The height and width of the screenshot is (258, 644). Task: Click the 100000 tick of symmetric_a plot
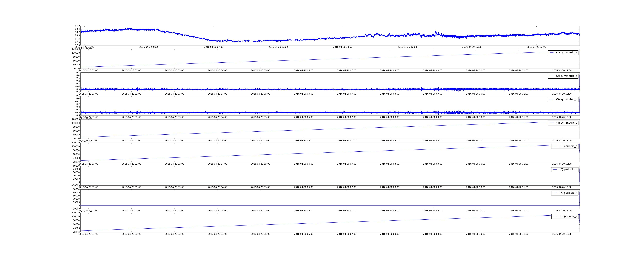click(76, 53)
